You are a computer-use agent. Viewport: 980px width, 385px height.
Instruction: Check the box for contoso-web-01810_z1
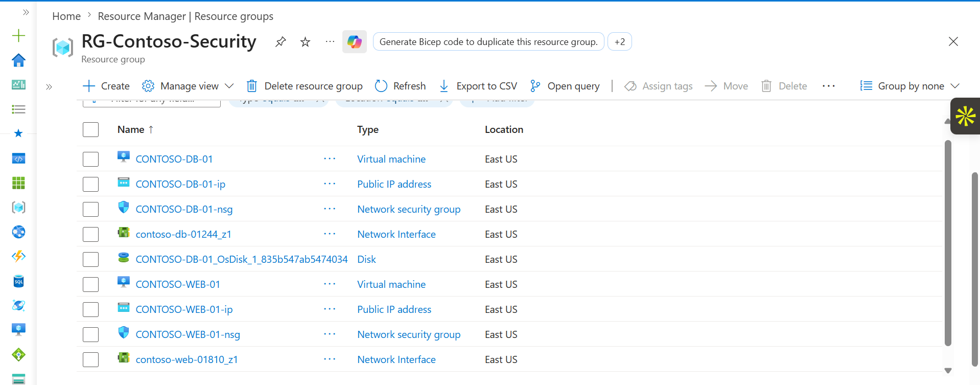pyautogui.click(x=90, y=359)
